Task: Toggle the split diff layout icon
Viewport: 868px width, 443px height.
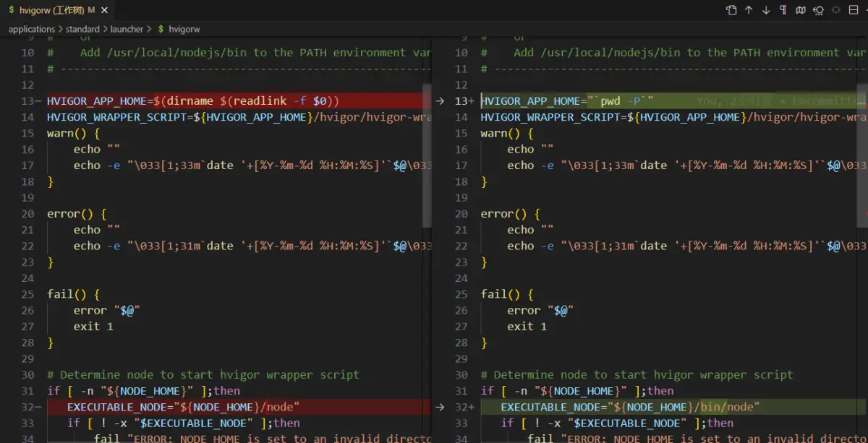Action: click(854, 10)
